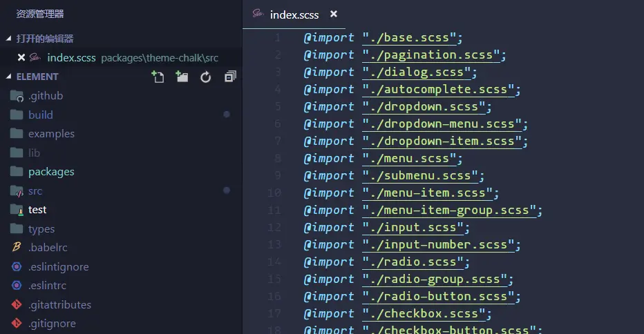Click the git icon beside .gitattributes

17,304
